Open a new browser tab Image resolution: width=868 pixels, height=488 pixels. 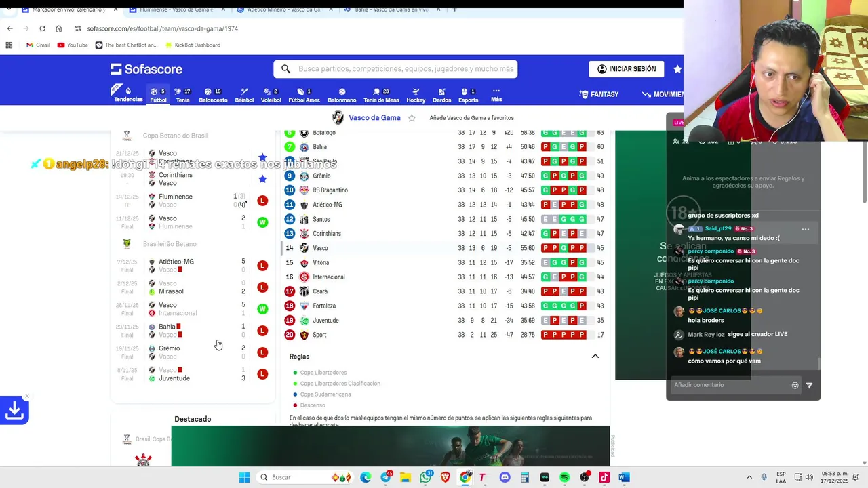click(454, 9)
